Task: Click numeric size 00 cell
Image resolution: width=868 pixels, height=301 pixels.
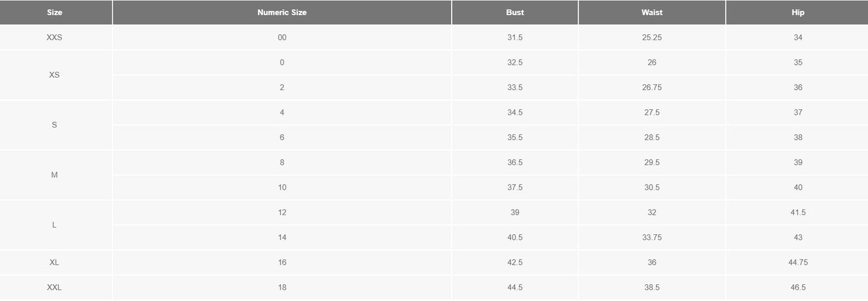Action: (x=282, y=37)
